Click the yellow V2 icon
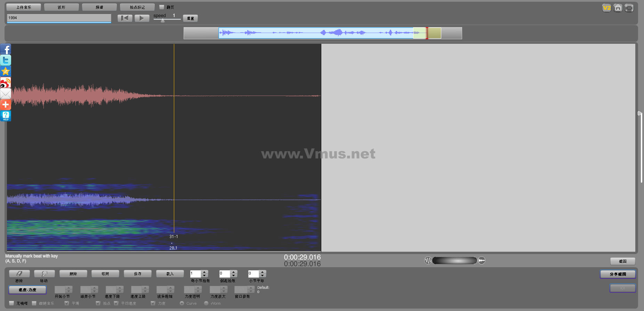The width and height of the screenshot is (644, 311). [606, 8]
